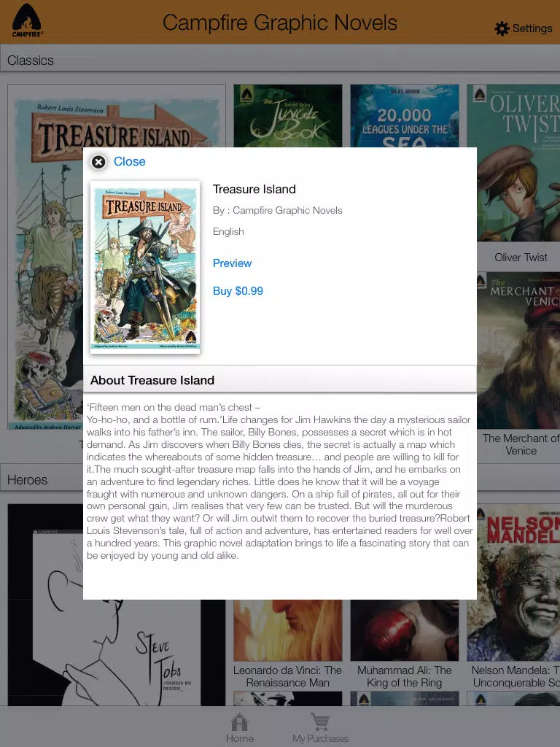This screenshot has height=747, width=560.
Task: Open My Purchases cart icon
Action: (x=320, y=721)
